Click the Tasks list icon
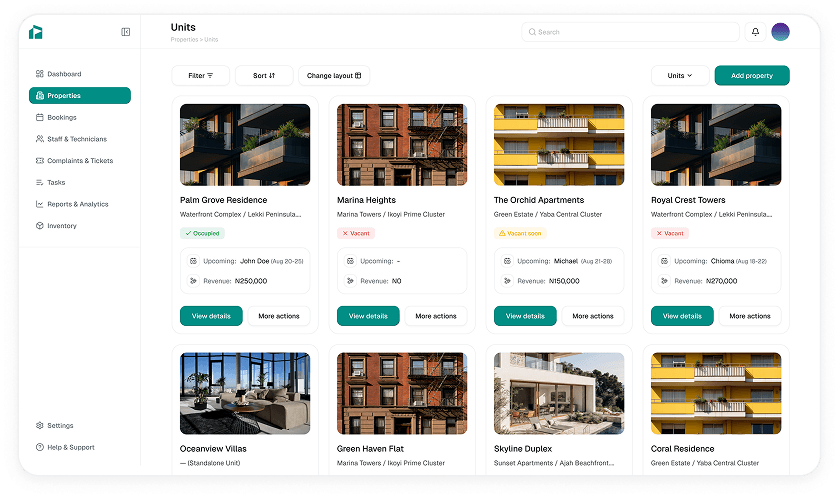This screenshot has width=839, height=498. [x=40, y=182]
